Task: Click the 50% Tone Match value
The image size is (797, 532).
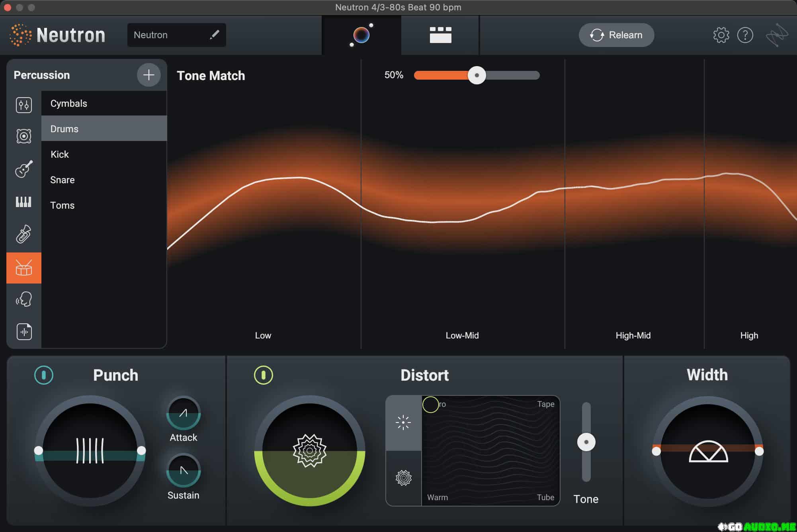Action: pos(394,75)
